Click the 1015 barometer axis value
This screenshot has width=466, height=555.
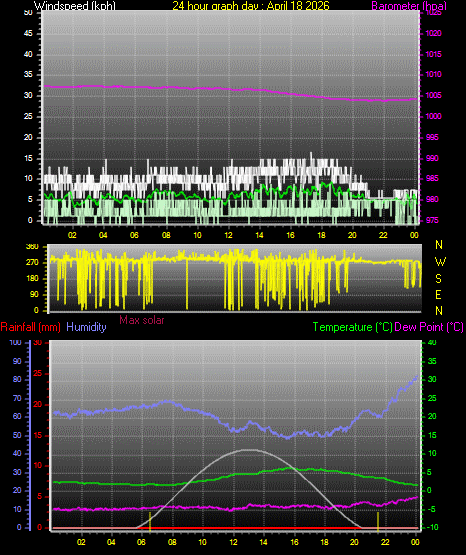click(x=433, y=54)
